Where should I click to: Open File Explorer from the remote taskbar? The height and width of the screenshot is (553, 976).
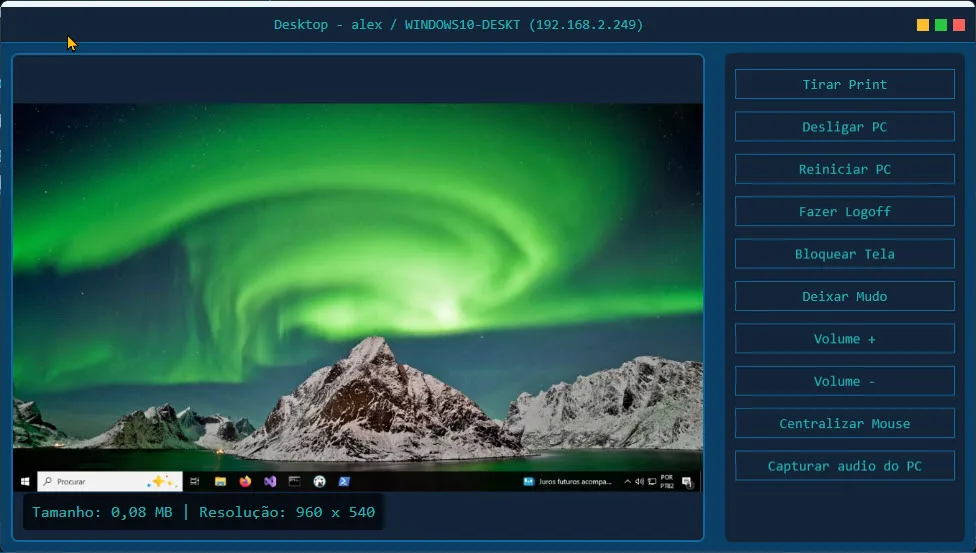coord(220,481)
